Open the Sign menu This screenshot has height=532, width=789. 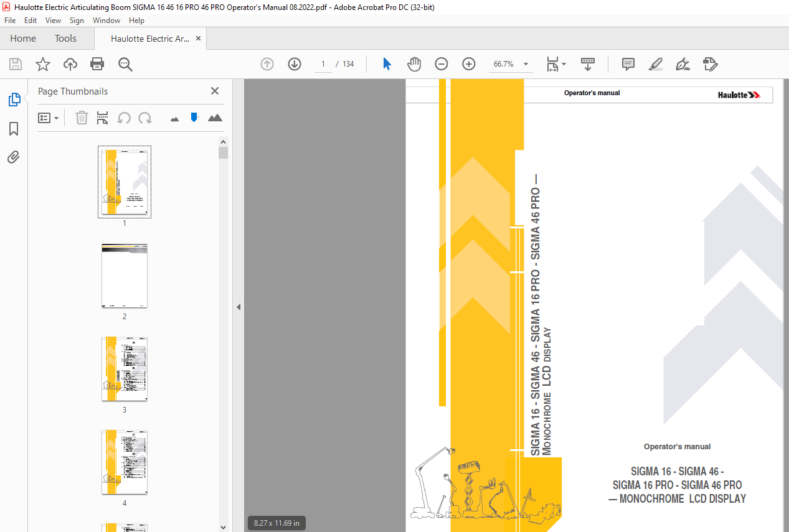77,21
